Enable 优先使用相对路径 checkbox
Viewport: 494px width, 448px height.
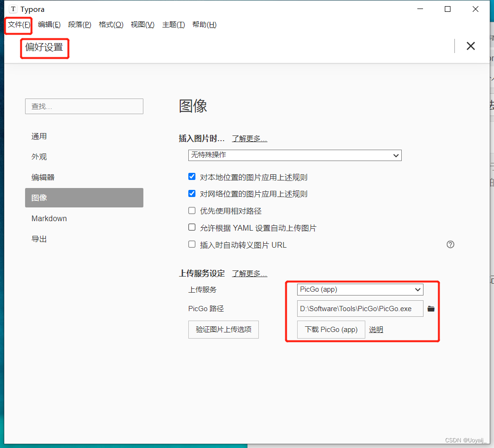pyautogui.click(x=192, y=210)
